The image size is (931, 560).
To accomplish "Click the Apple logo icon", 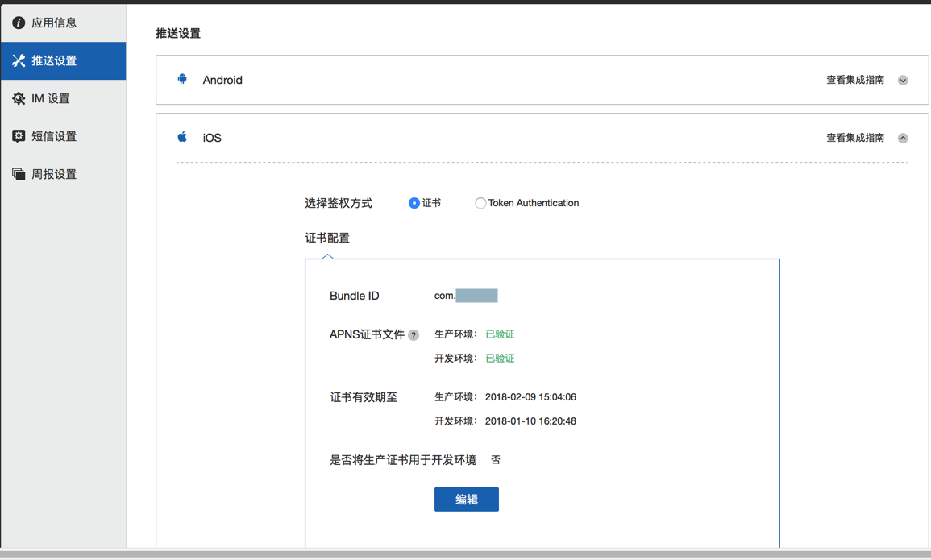I will pos(182,137).
